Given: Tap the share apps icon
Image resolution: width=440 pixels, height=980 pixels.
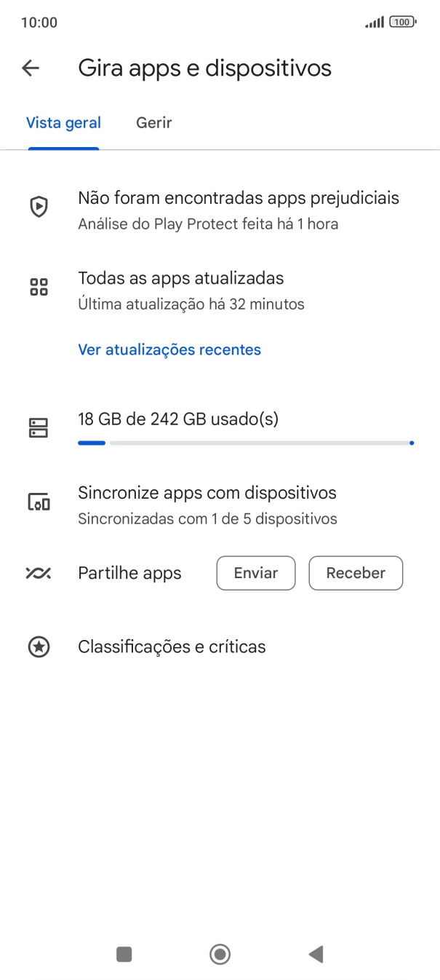Looking at the screenshot, I should (x=38, y=573).
